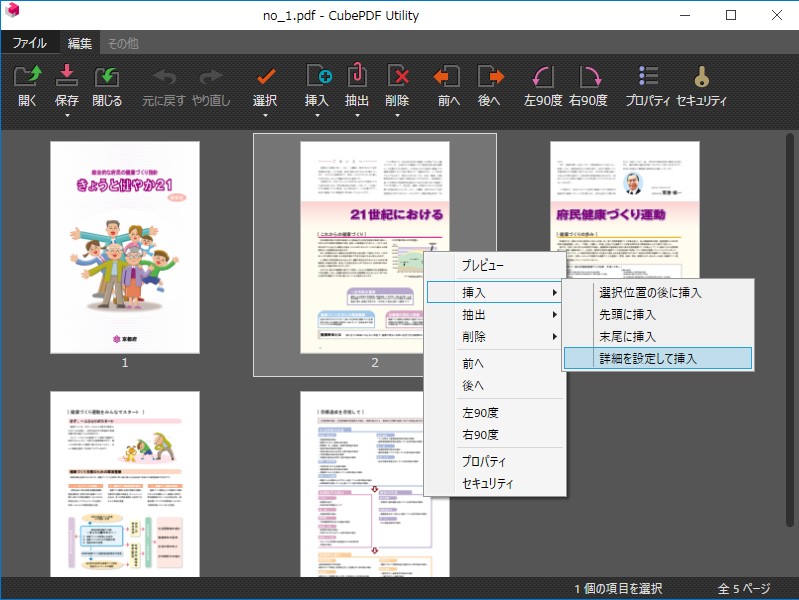Expand the 削除 toolbar dropdown arrow
The image size is (799, 600).
tap(397, 116)
